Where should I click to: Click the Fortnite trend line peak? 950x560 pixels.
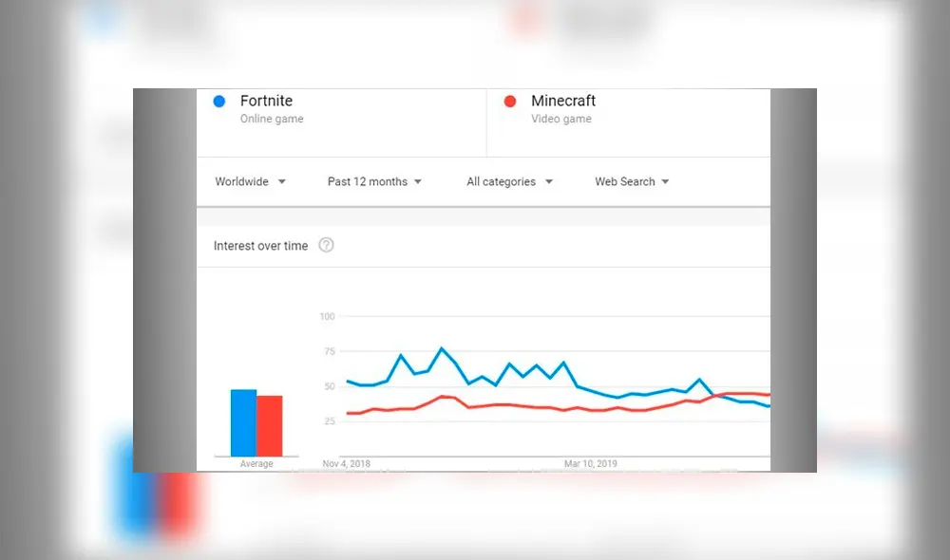[x=441, y=348]
